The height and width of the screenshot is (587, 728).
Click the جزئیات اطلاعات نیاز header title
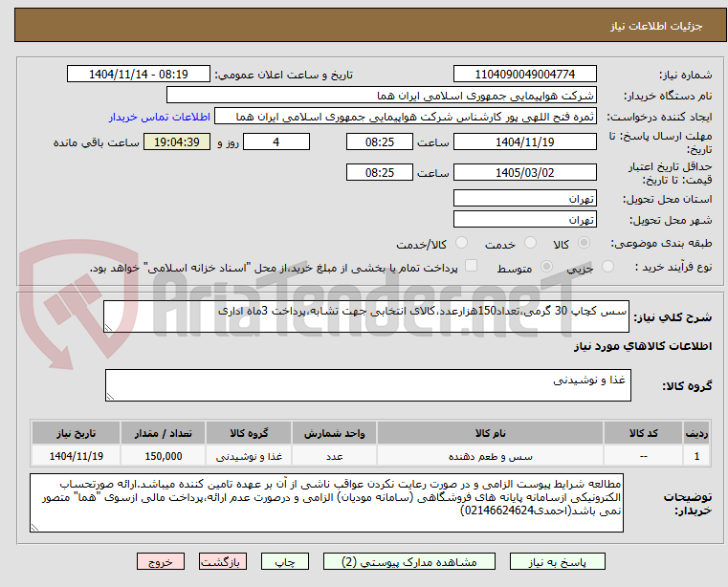point(656,26)
